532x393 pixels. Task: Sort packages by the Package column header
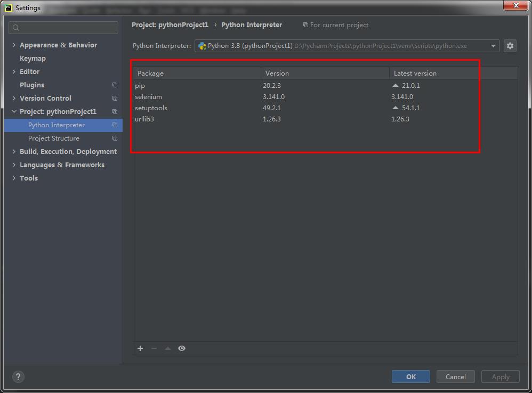pos(197,73)
